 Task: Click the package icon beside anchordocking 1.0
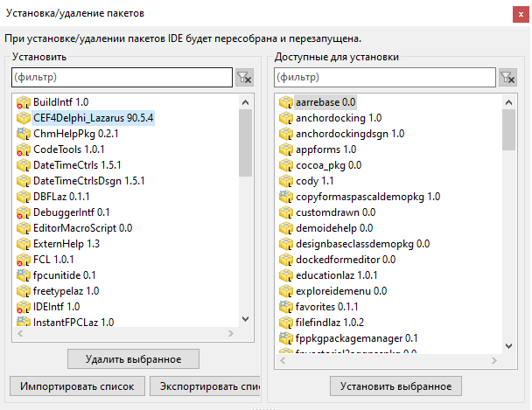click(x=286, y=118)
